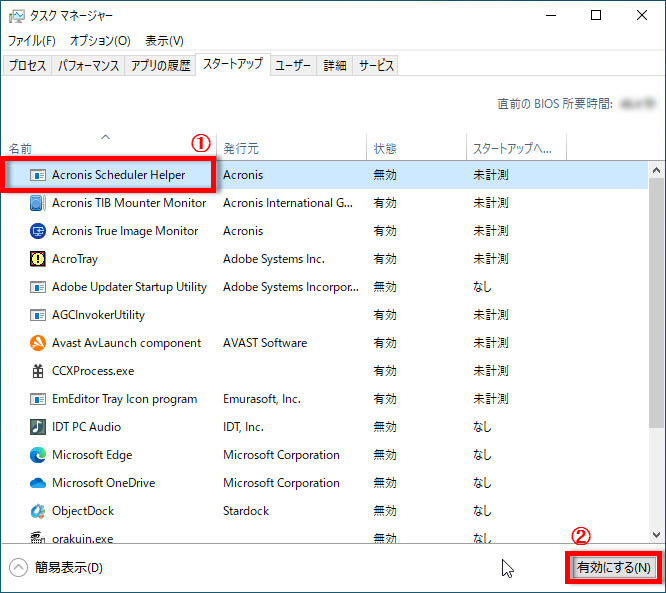666x593 pixels.
Task: Select the Acronis True Image Monitor icon
Action: point(38,231)
